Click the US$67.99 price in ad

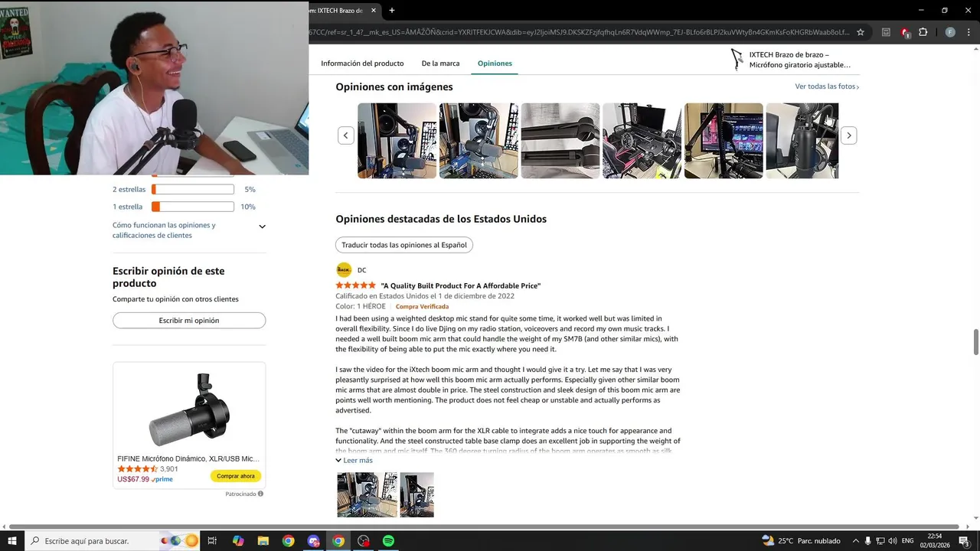[133, 479]
